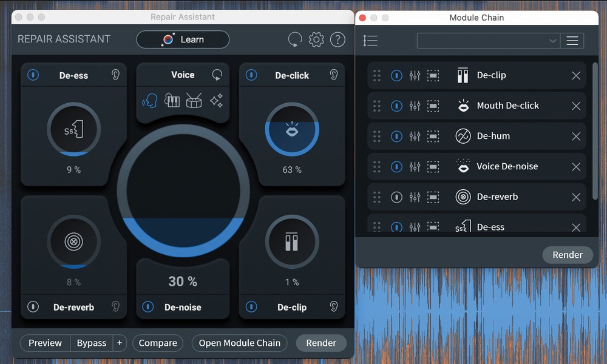
Task: Click the selection icon in De-hum row
Action: point(433,136)
